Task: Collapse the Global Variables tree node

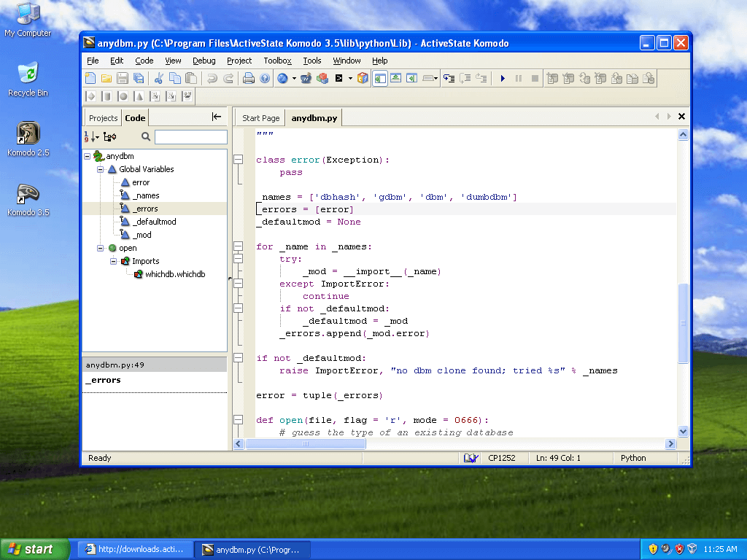Action: [x=100, y=169]
